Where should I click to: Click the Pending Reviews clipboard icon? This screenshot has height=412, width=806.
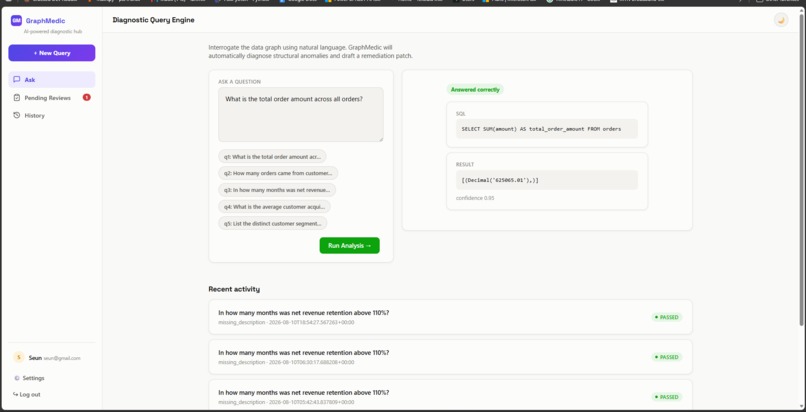pyautogui.click(x=17, y=98)
